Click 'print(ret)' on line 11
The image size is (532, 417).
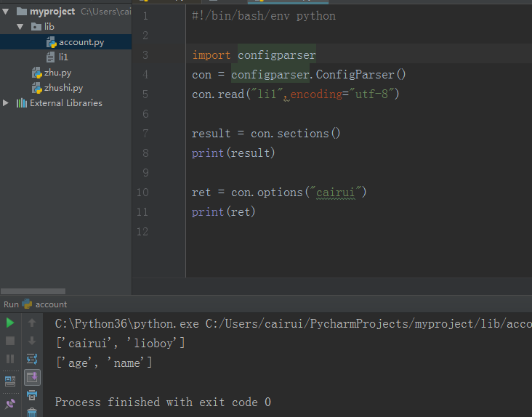tap(223, 212)
